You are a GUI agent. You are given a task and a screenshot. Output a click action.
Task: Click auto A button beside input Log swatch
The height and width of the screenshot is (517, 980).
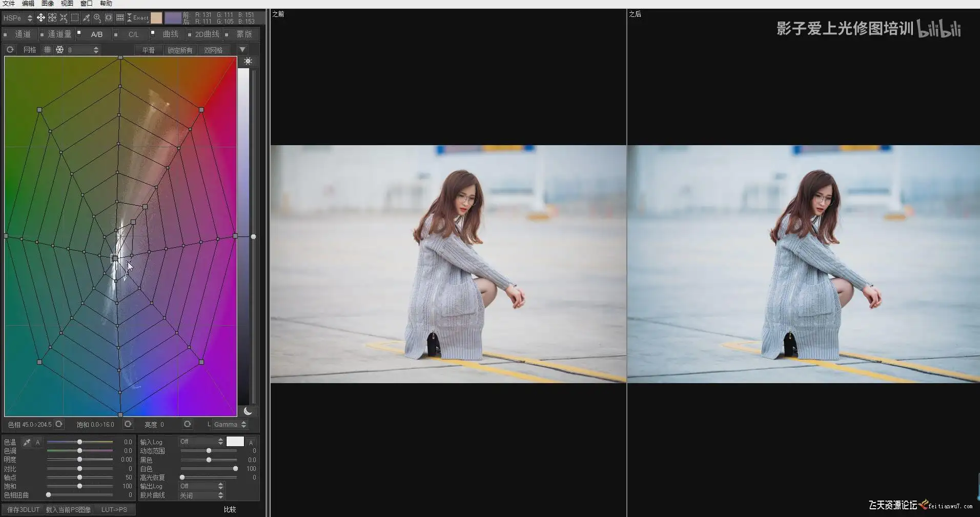click(251, 442)
